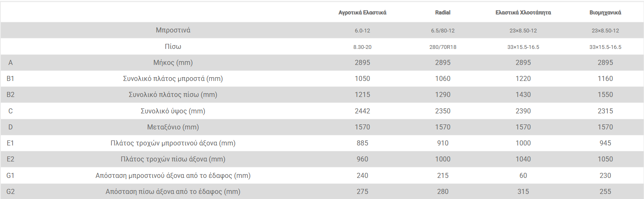Click the "Ελαστικά Χλοοτάπητα" column header

tap(523, 13)
